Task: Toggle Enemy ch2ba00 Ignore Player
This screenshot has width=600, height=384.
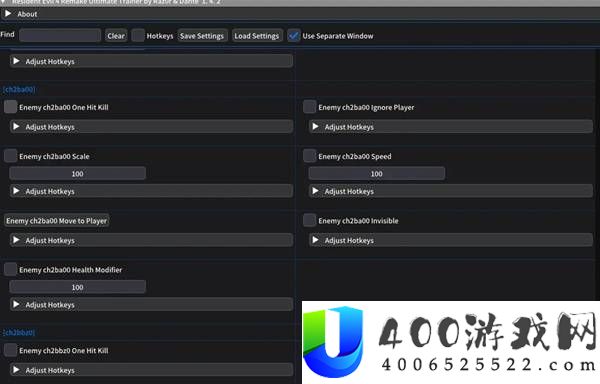Action: (x=310, y=107)
